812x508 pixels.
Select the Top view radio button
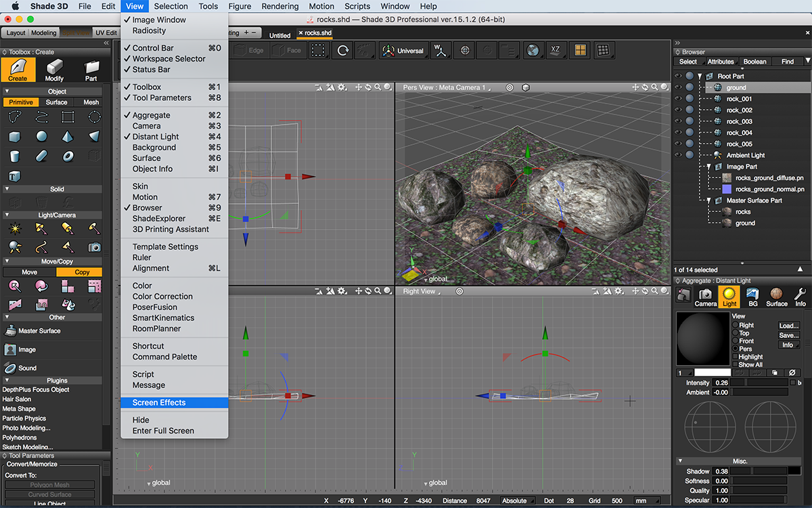pos(736,333)
